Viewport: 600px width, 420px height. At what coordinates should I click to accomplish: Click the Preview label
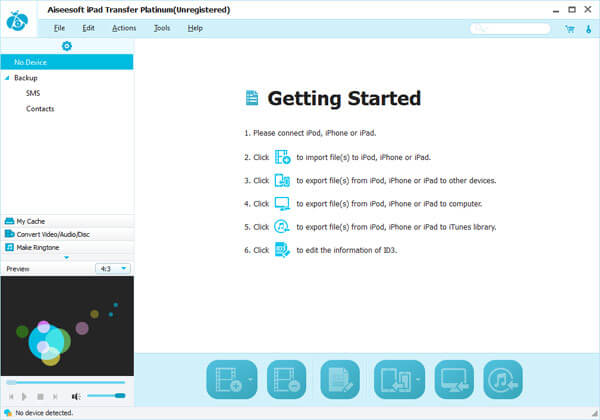[18, 269]
